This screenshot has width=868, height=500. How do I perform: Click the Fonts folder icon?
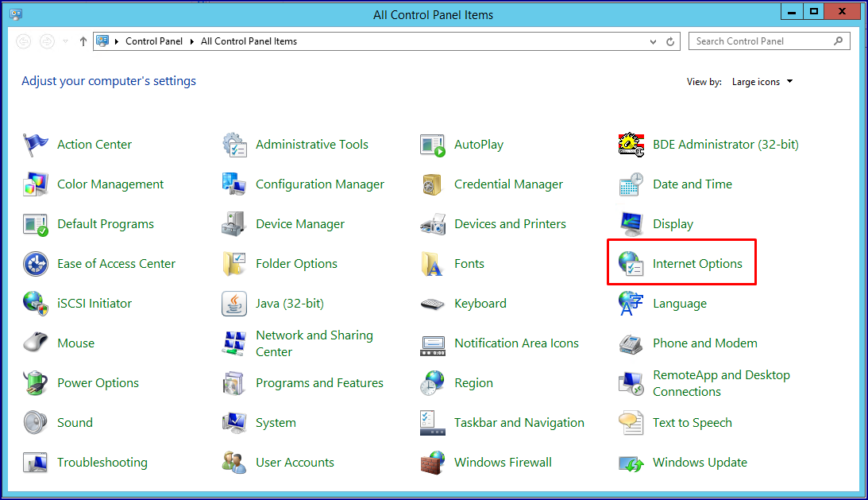tap(432, 264)
